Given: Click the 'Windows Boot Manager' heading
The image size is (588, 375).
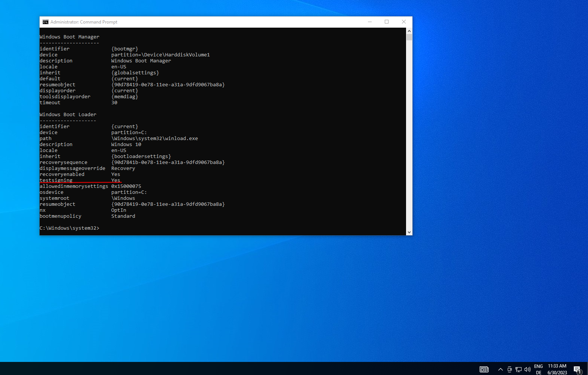Looking at the screenshot, I should [69, 37].
